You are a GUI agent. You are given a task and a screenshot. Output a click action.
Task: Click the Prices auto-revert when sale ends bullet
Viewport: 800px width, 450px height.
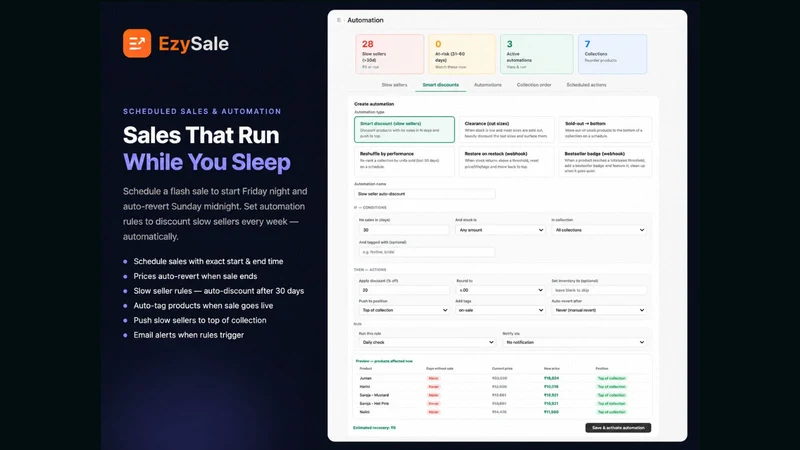[195, 276]
